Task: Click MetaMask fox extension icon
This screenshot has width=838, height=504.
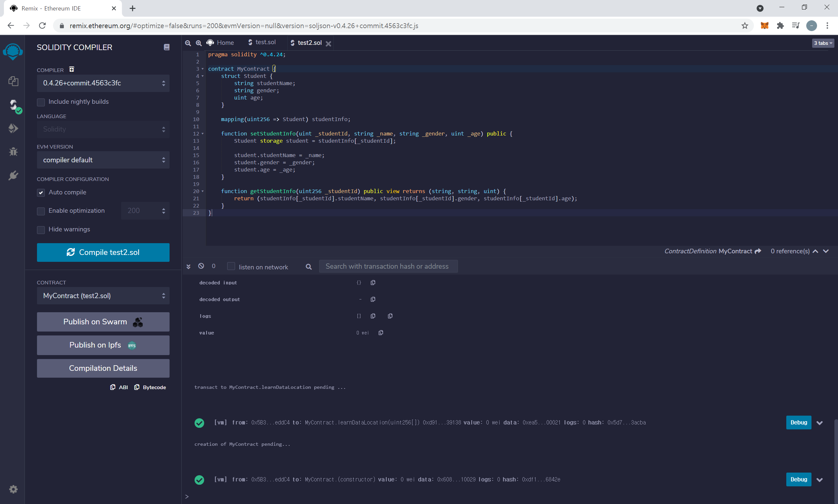Action: click(764, 26)
